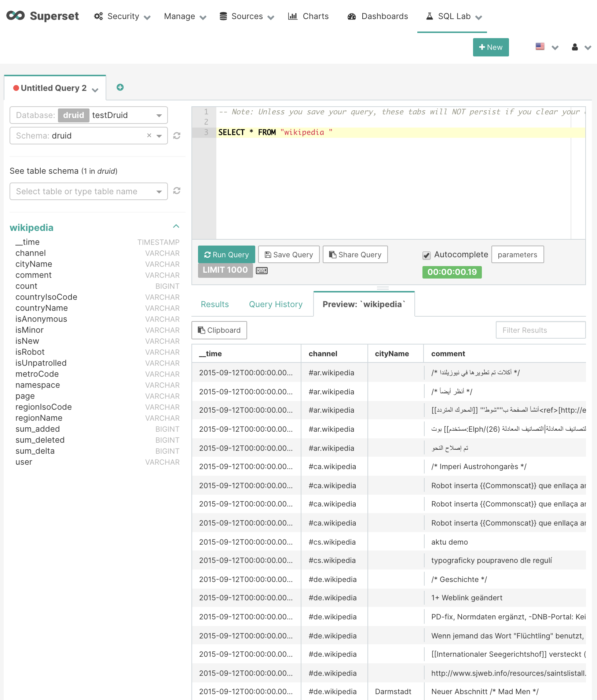Image resolution: width=597 pixels, height=700 pixels.
Task: Click the sum_deleted schema column
Action: [40, 440]
